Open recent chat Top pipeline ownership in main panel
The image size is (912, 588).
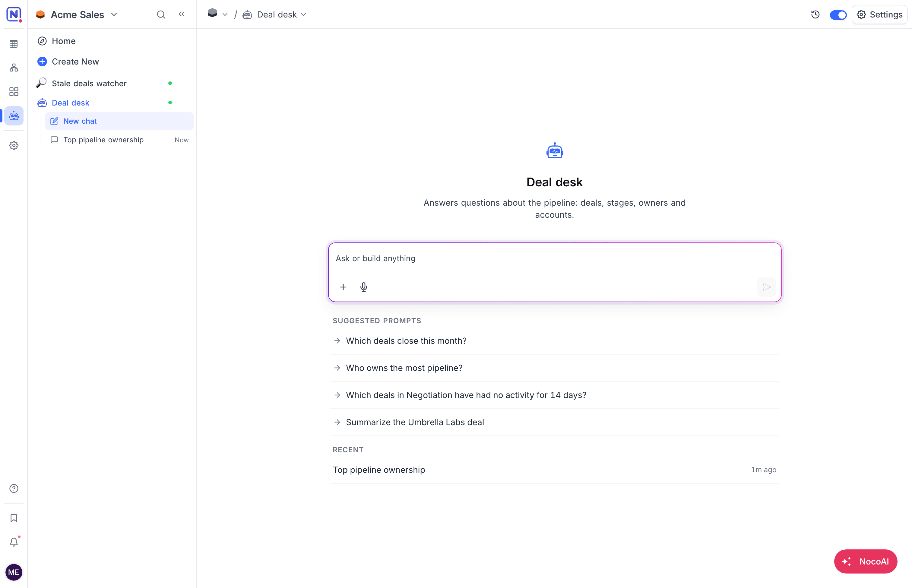click(554, 469)
